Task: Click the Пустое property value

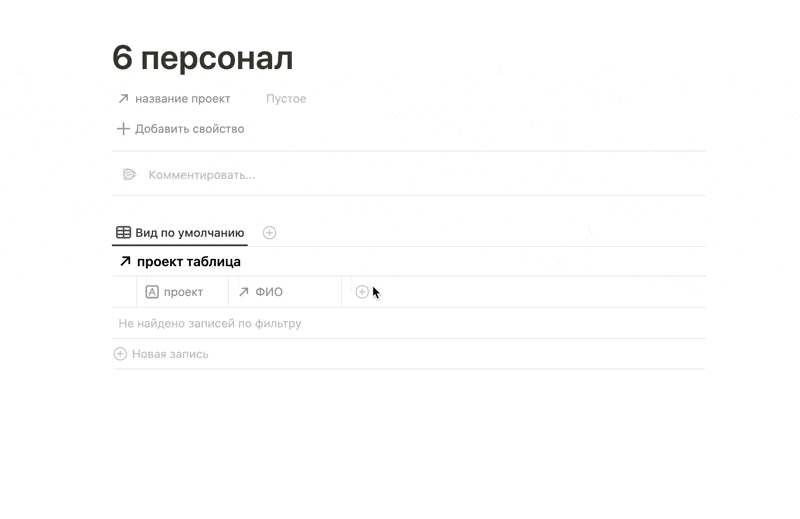Action: (x=286, y=98)
